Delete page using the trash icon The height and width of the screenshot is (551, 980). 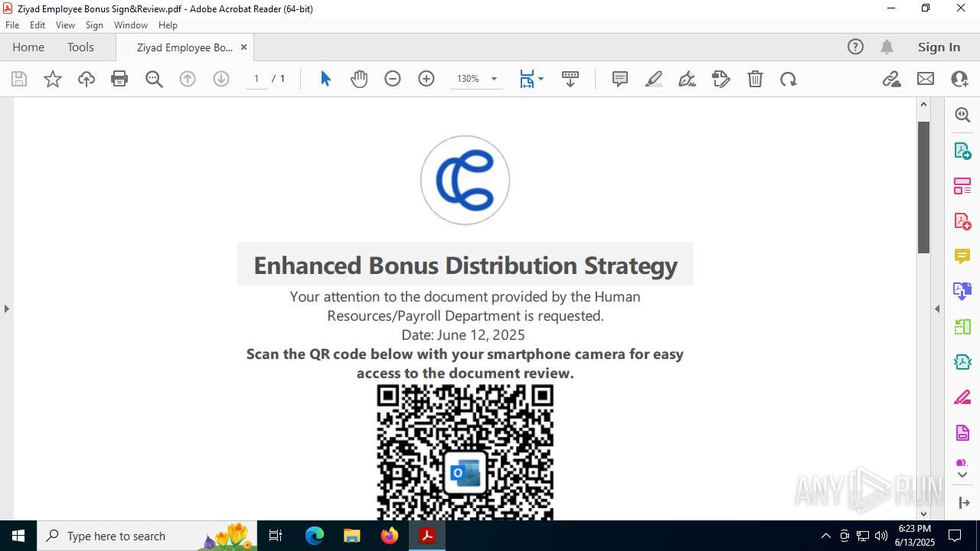pyautogui.click(x=755, y=79)
